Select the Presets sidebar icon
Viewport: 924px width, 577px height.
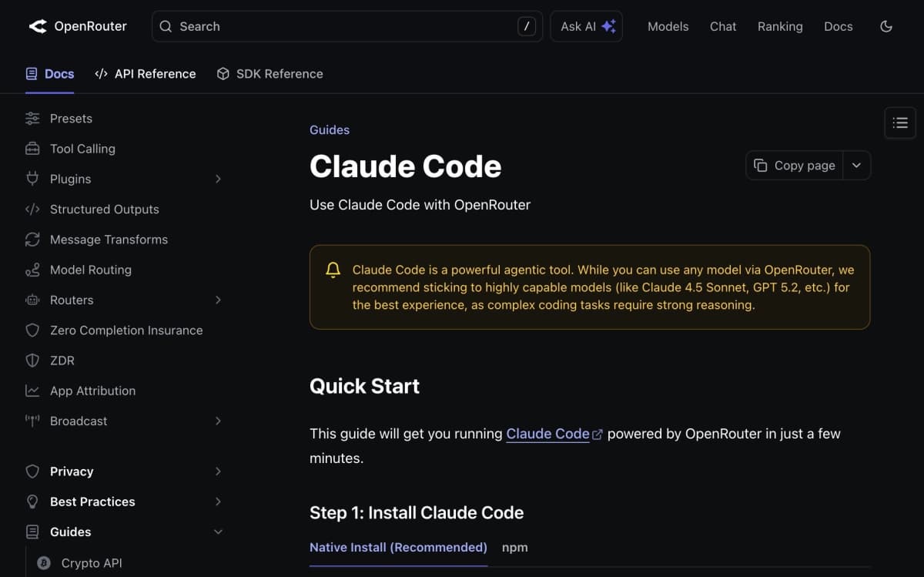32,118
